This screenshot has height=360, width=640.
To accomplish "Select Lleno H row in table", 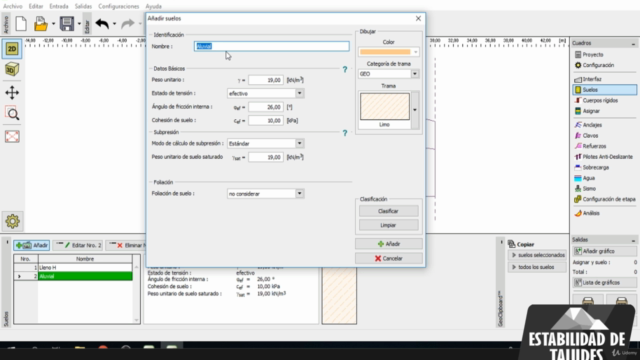I will tap(73, 268).
